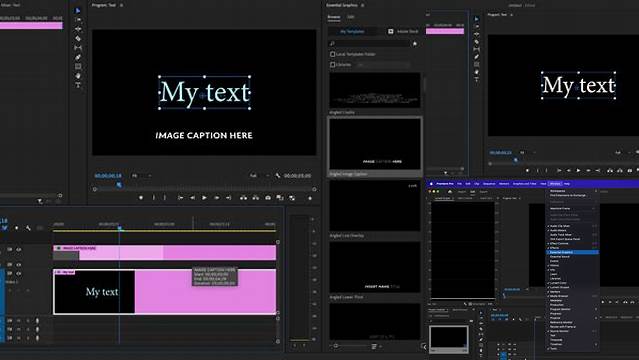Filter Essential Graphics templates by favorites star
Viewport: 639px width, 360px height.
415,44
